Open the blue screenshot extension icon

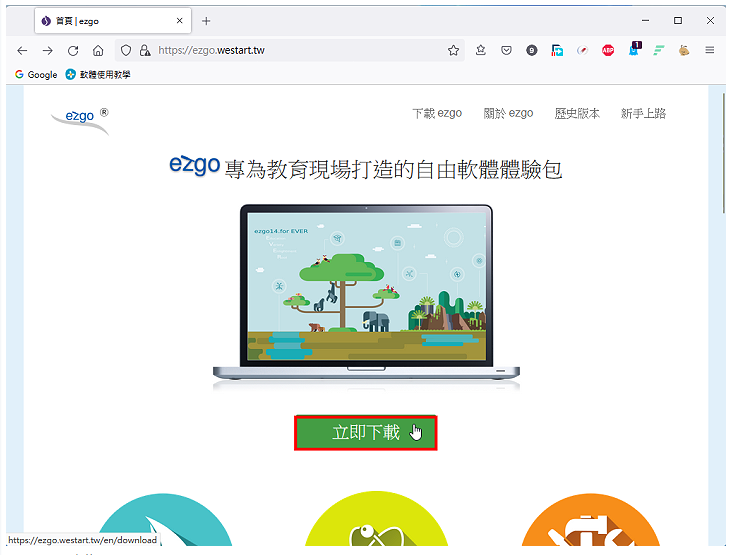[557, 50]
